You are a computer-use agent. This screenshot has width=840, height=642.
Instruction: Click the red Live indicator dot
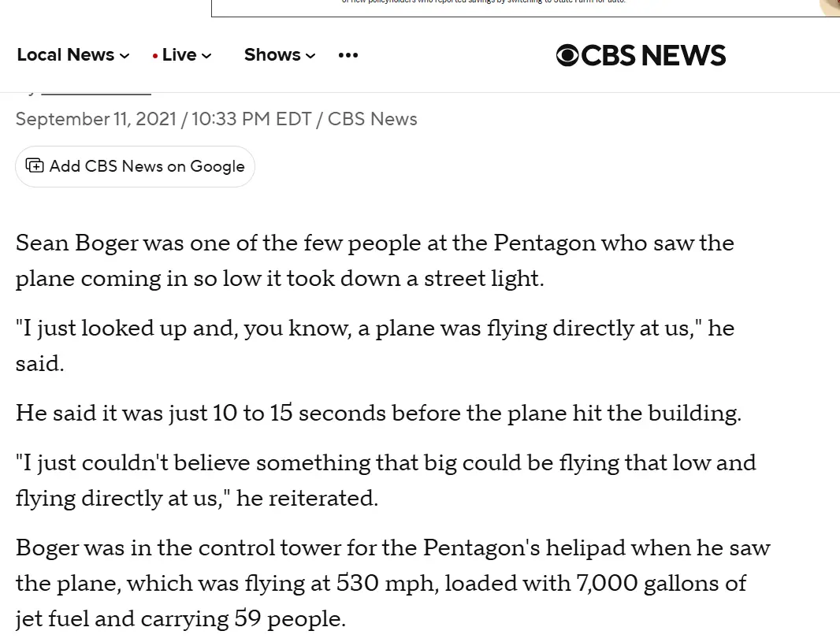pyautogui.click(x=155, y=56)
